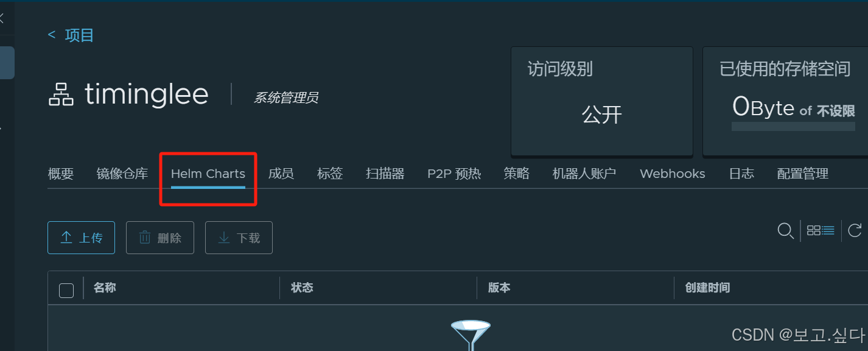Image resolution: width=868 pixels, height=351 pixels.
Task: Go back via the chevron next to 项目
Action: point(52,35)
